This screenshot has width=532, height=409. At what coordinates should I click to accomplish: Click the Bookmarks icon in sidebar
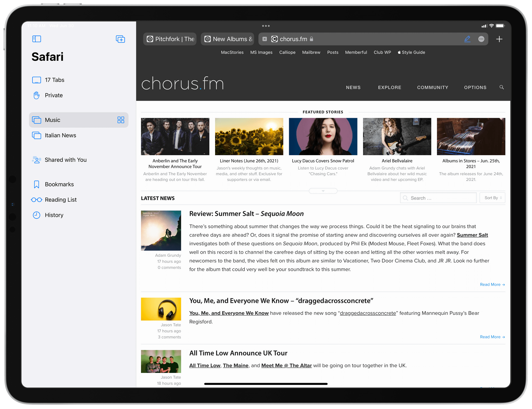[37, 184]
